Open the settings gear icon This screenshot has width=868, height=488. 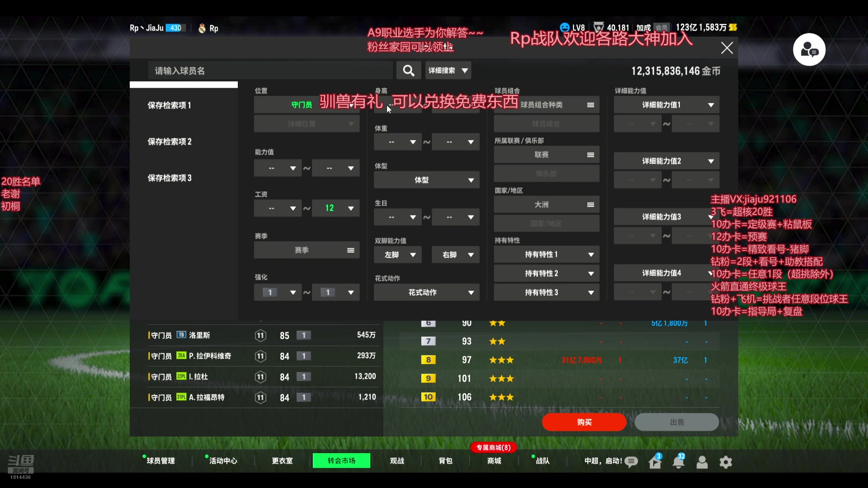pyautogui.click(x=726, y=461)
